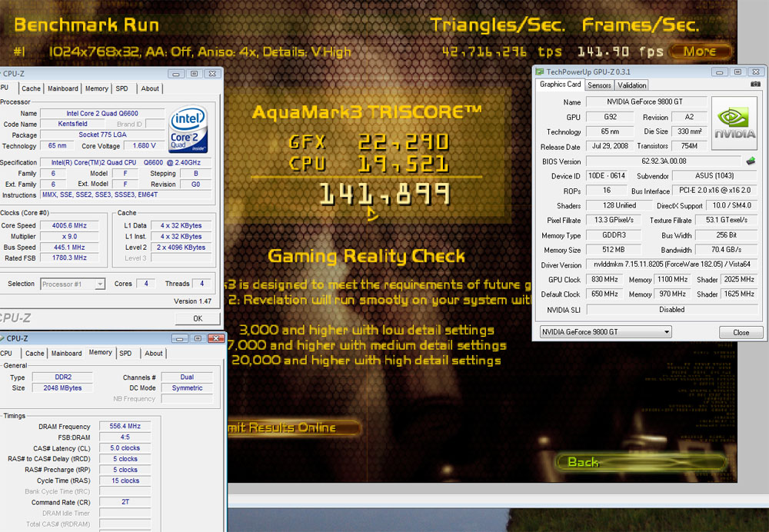
Task: Open the Validation tab in GPU-Z
Action: point(631,85)
